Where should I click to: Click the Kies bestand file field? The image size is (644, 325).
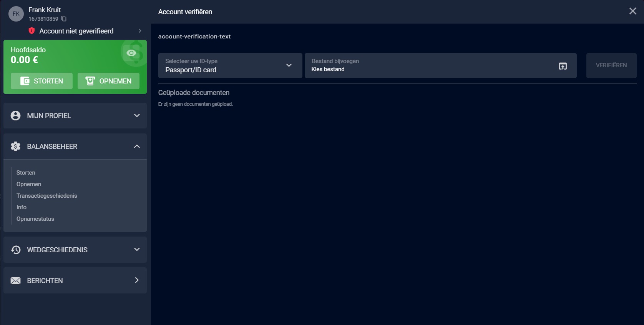coord(440,66)
